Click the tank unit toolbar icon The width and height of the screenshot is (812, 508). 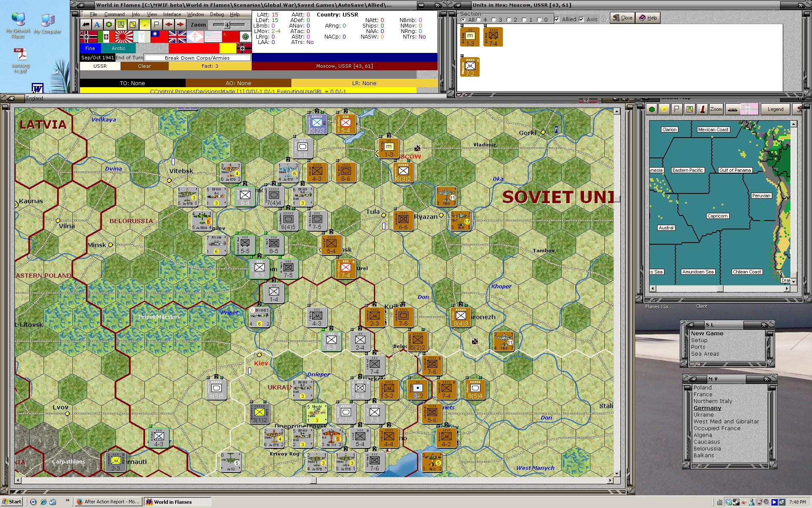point(86,25)
